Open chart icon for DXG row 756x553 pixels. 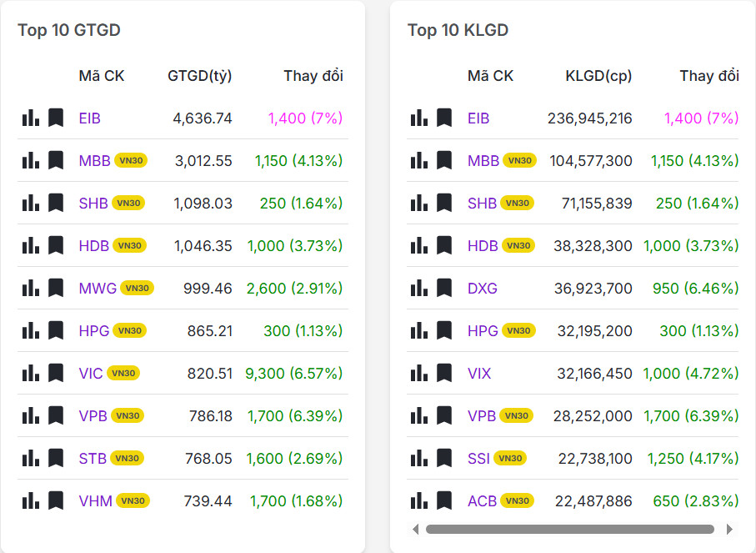point(419,288)
